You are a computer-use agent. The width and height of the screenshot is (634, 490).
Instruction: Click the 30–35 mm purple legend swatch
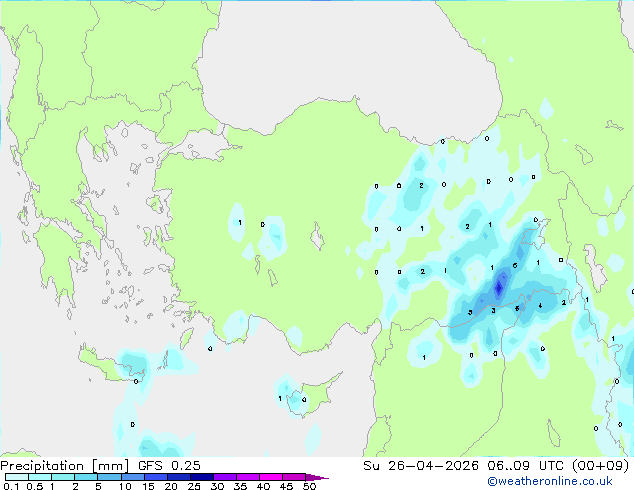[x=224, y=477]
